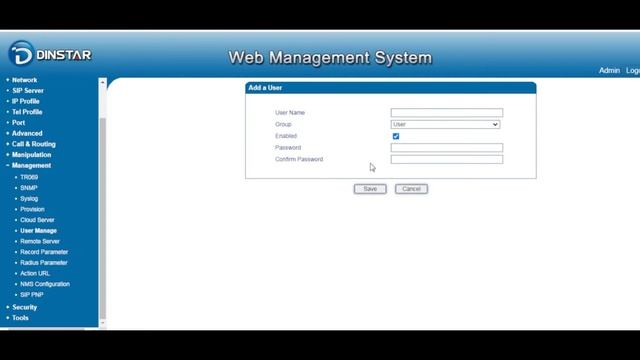
Task: Go to Provision page
Action: pyautogui.click(x=32, y=209)
